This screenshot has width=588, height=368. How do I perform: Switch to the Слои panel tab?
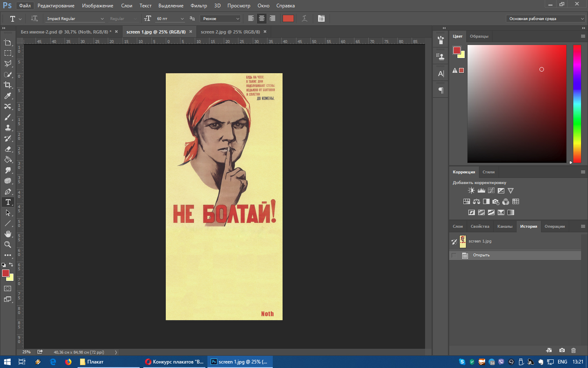point(458,227)
